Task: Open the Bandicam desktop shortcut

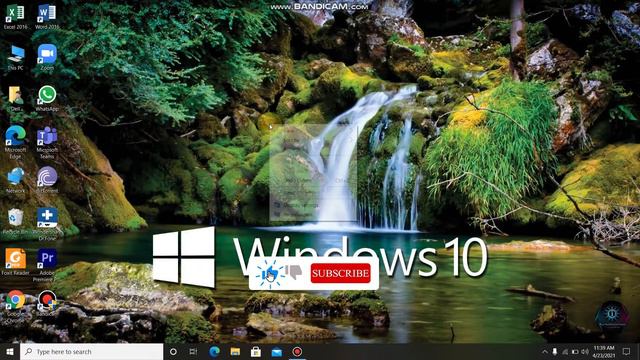Action: [x=47, y=303]
